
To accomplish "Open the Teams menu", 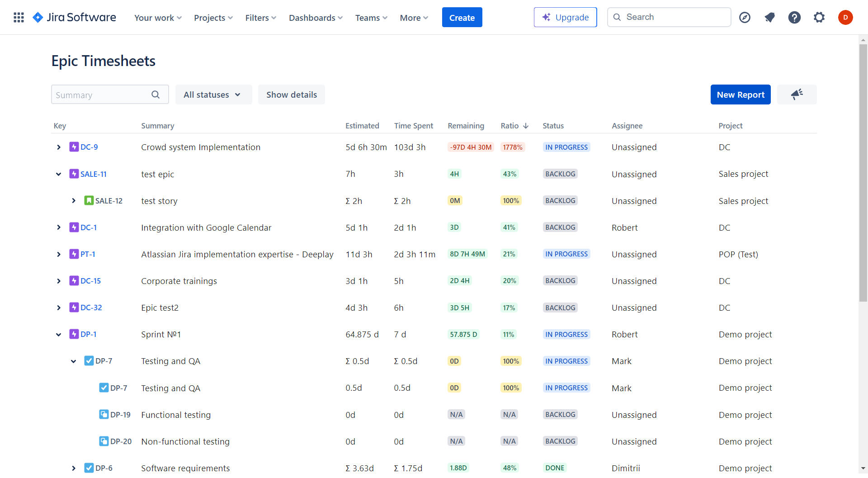I will pos(371,18).
